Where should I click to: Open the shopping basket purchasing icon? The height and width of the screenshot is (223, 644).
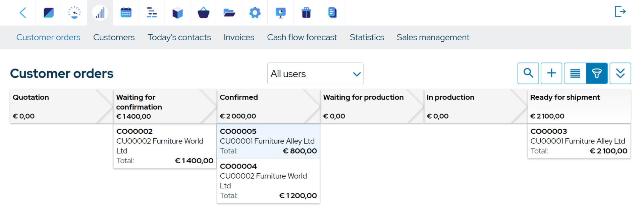203,13
